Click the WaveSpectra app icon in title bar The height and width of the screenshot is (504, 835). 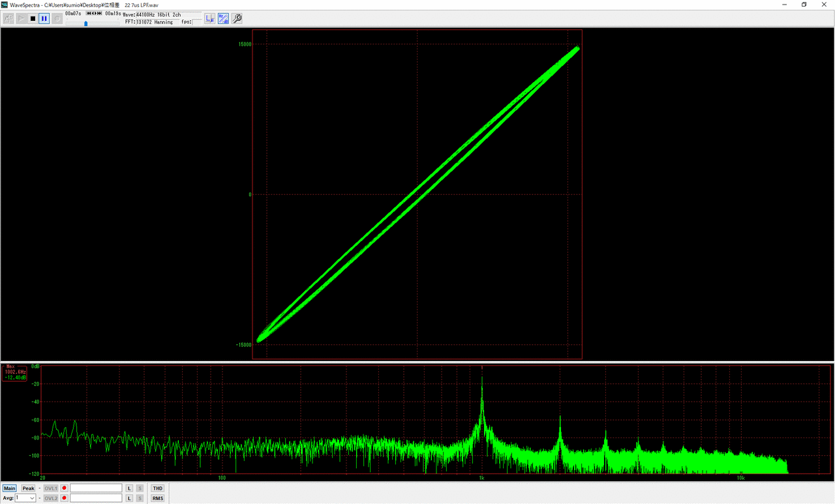coord(5,5)
